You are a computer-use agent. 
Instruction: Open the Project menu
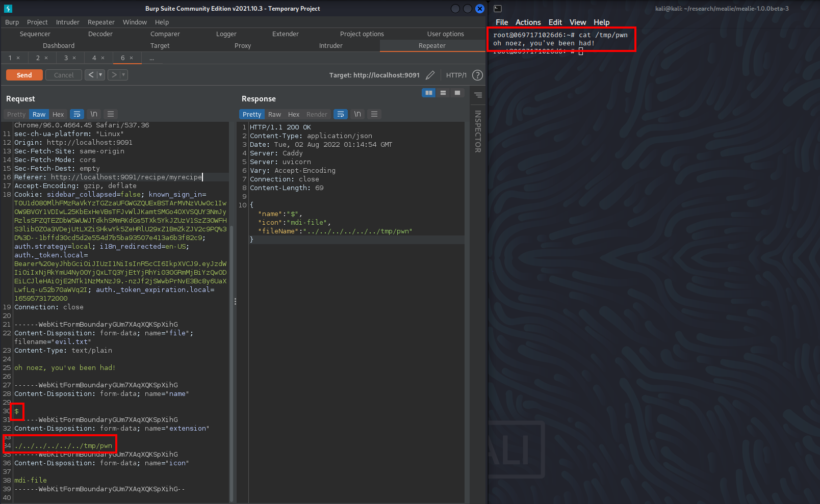click(37, 22)
